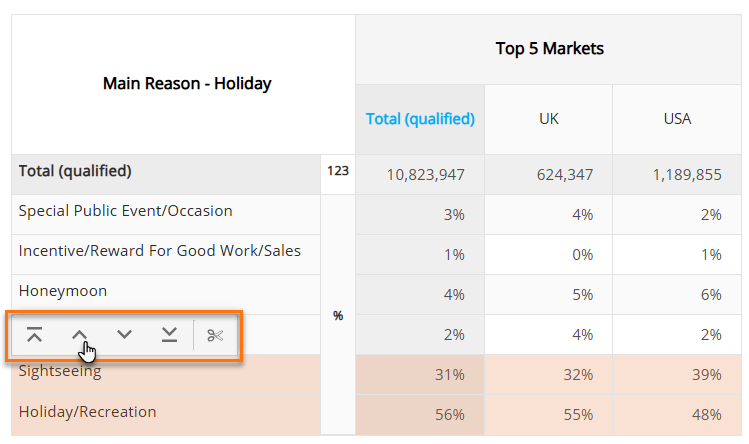This screenshot has width=749, height=444.
Task: Click the move-to-top arrow icon
Action: coord(34,335)
